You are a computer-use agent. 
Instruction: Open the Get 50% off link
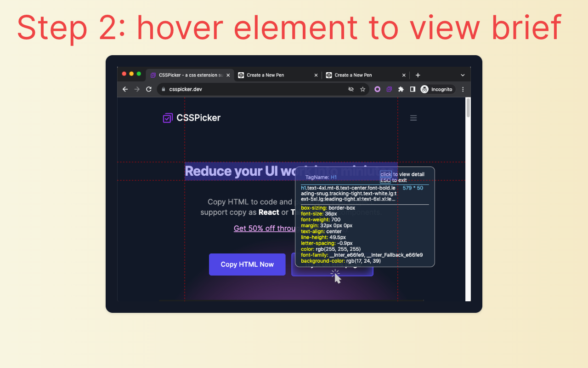click(x=265, y=228)
